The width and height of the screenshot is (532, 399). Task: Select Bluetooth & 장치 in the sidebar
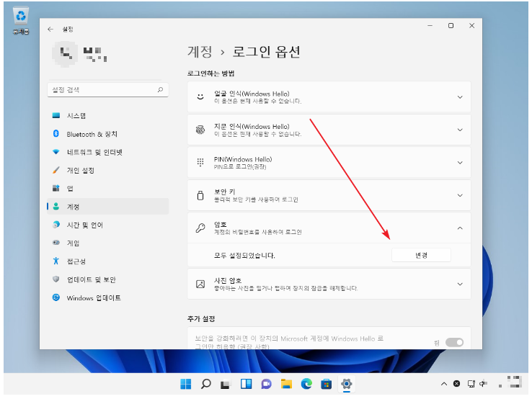pyautogui.click(x=108, y=134)
